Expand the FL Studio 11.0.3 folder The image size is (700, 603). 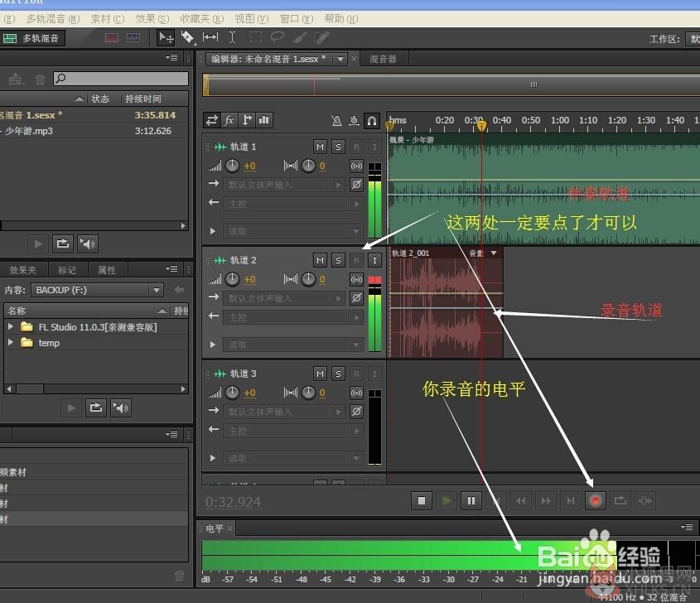[10, 326]
